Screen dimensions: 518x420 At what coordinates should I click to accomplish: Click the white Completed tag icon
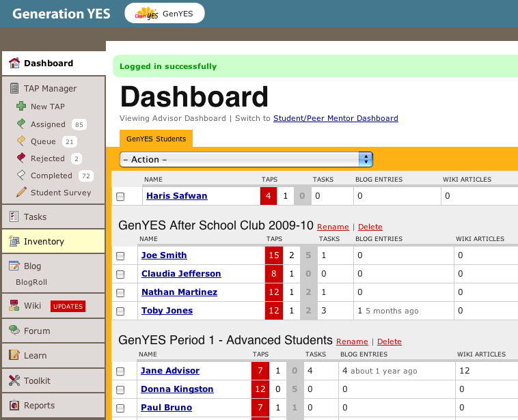pos(21,175)
